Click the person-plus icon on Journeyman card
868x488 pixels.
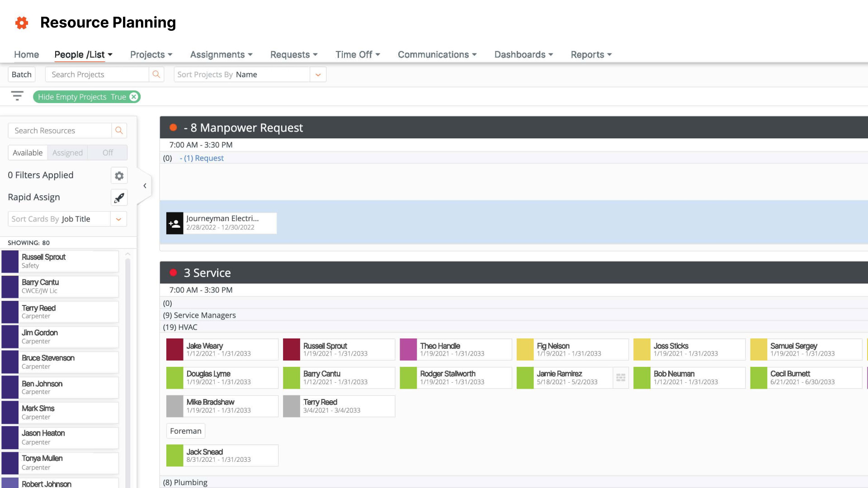(174, 222)
